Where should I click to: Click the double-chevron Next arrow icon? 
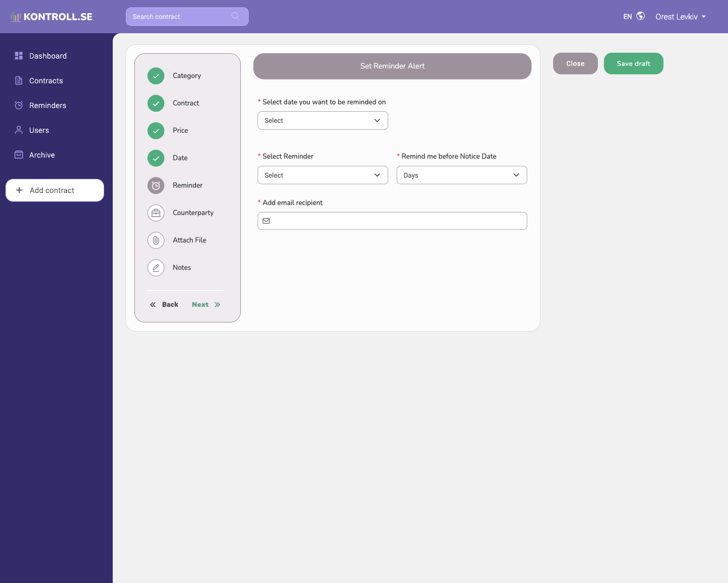click(x=218, y=305)
